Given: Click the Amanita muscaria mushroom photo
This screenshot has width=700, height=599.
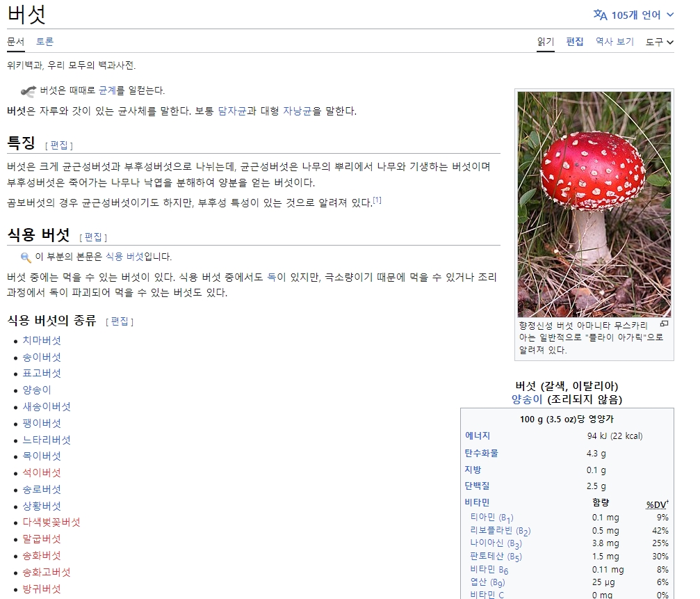Looking at the screenshot, I should [x=593, y=202].
